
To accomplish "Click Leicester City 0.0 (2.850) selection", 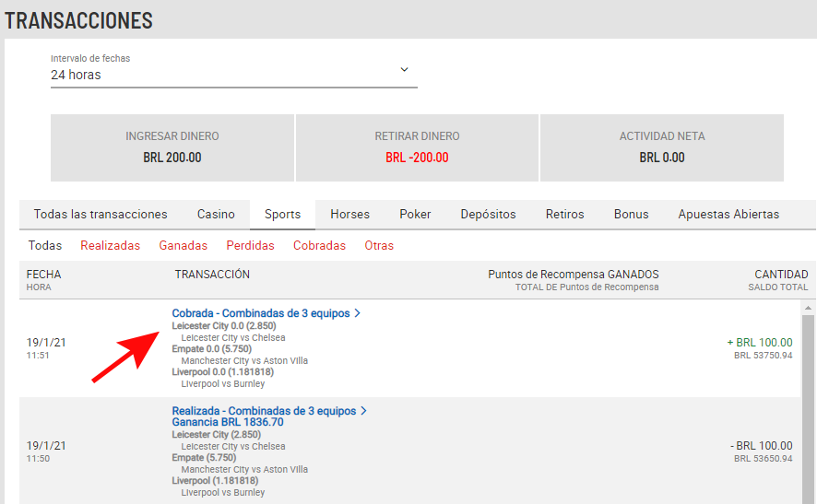I will [x=224, y=326].
